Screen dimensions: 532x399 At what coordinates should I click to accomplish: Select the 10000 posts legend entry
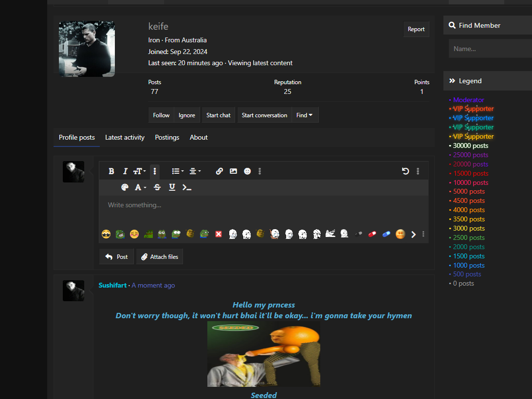(x=471, y=182)
